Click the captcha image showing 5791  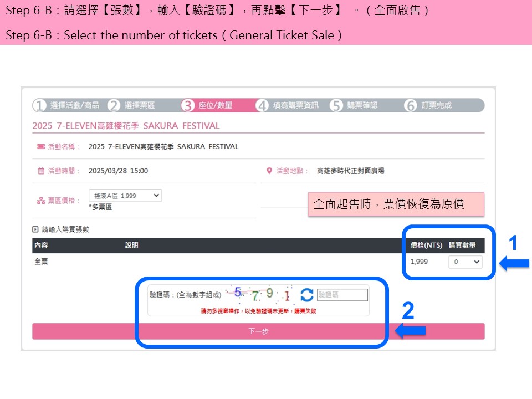[x=260, y=294]
